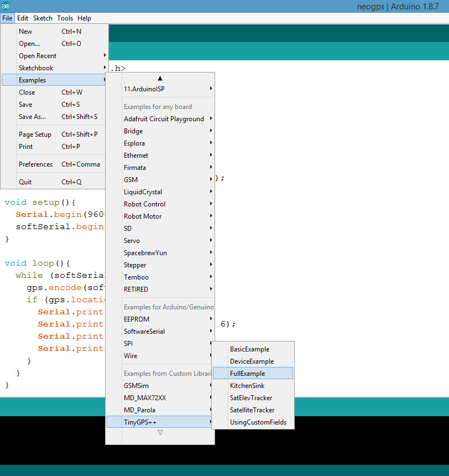
Task: Click the scroll-down arrow in Examples submenu
Action: 160,433
